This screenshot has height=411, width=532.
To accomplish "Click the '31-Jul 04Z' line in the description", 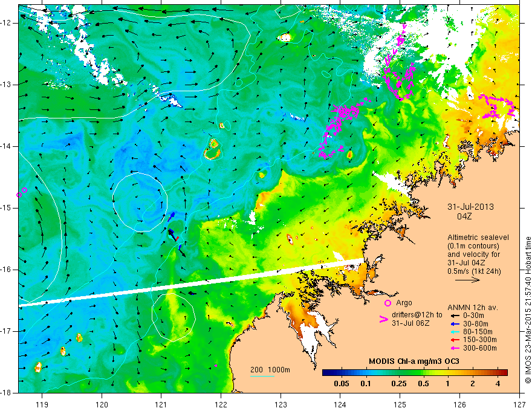I will [x=466, y=262].
